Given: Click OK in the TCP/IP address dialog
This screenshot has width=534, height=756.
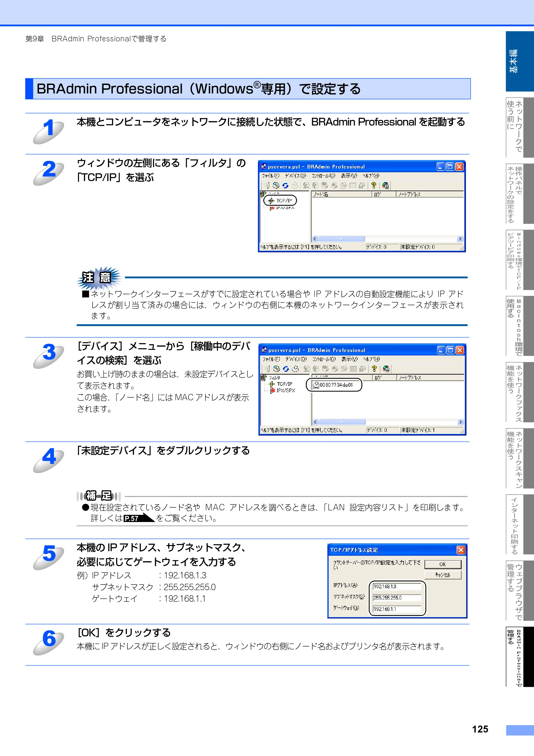Looking at the screenshot, I should point(443,564).
